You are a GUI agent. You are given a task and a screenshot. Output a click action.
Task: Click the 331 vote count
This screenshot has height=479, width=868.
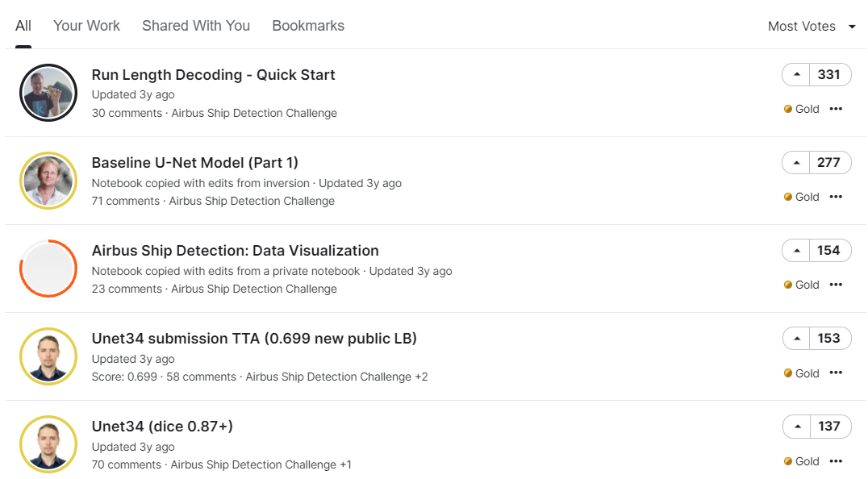pos(829,75)
